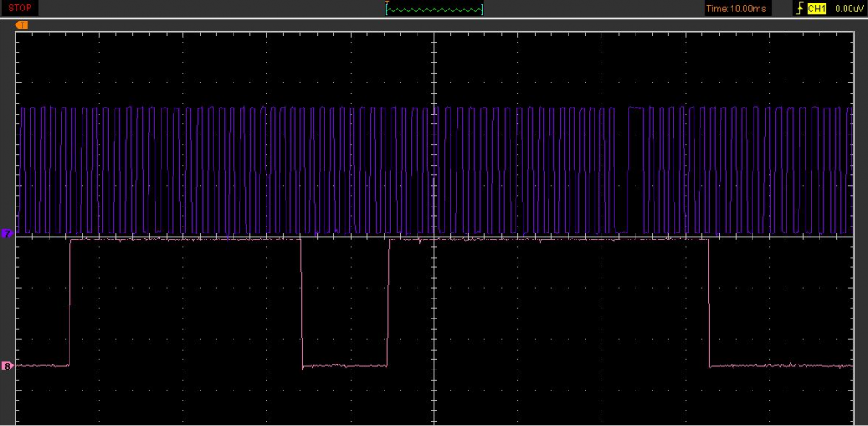Click the wide high pulse in purple trace
Viewport: 868px width, 426px height.
[x=636, y=108]
